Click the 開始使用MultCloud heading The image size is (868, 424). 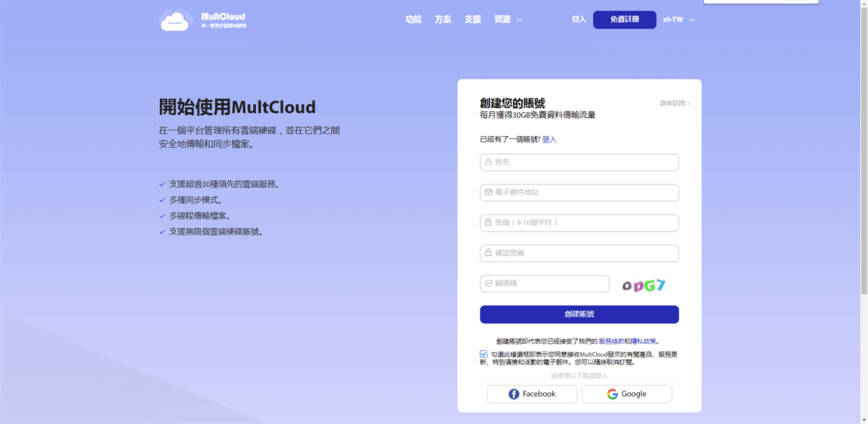237,107
